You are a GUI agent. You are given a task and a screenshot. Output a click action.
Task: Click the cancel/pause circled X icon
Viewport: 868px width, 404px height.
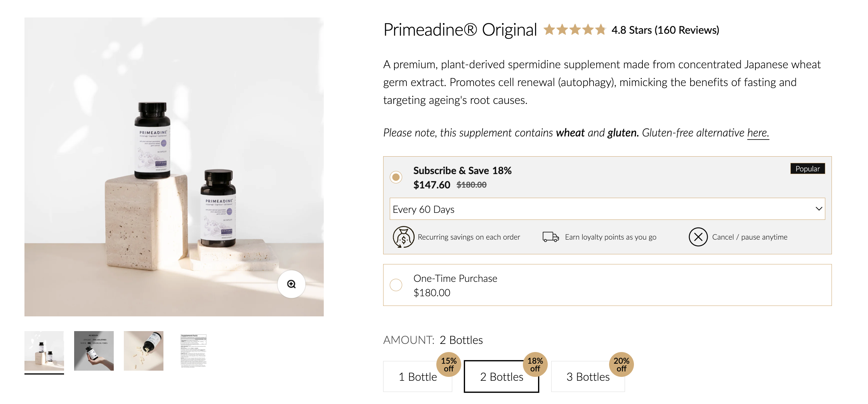698,237
